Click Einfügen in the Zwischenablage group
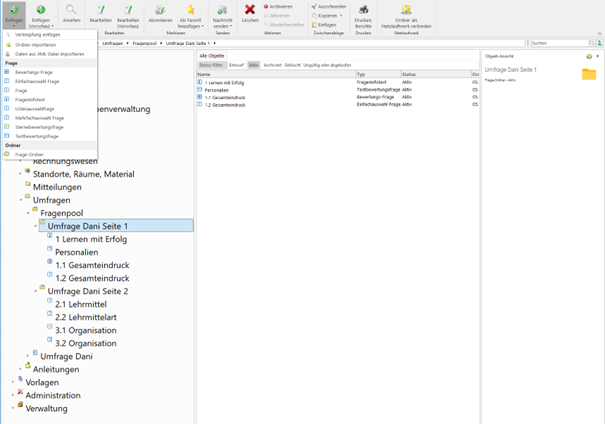This screenshot has width=605, height=424. 324,25
